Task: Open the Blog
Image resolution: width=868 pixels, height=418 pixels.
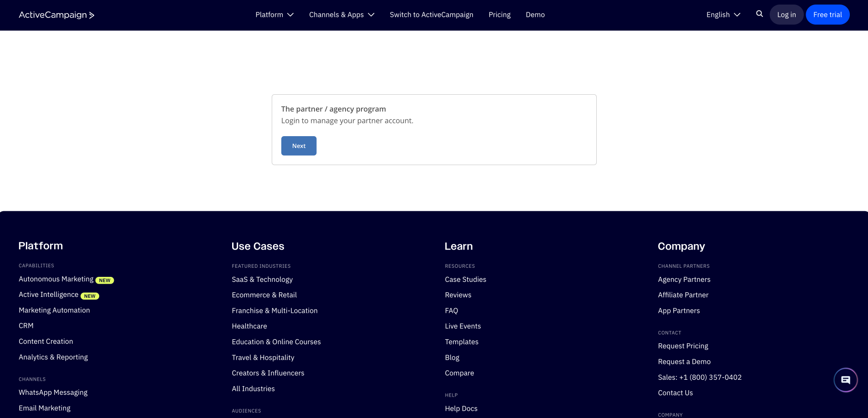Action: pos(452,357)
